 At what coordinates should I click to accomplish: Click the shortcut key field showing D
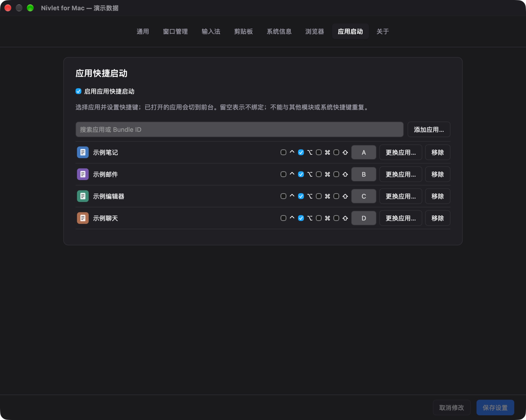pos(364,218)
